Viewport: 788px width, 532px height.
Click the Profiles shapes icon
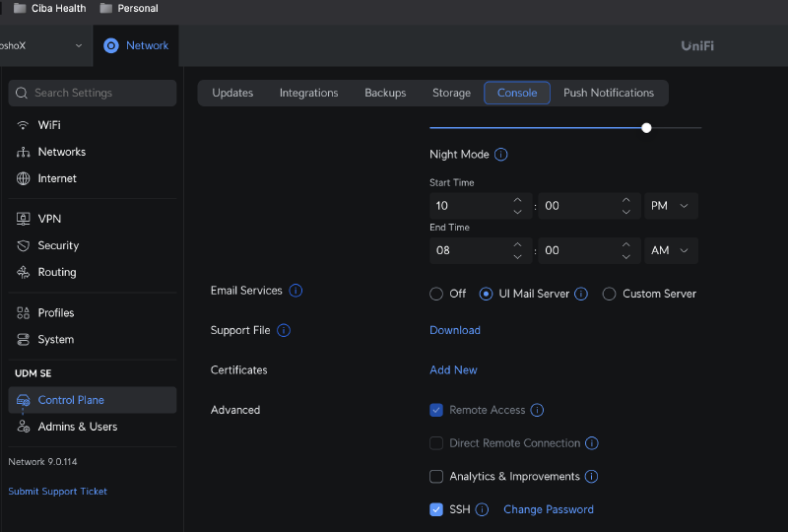coord(23,312)
